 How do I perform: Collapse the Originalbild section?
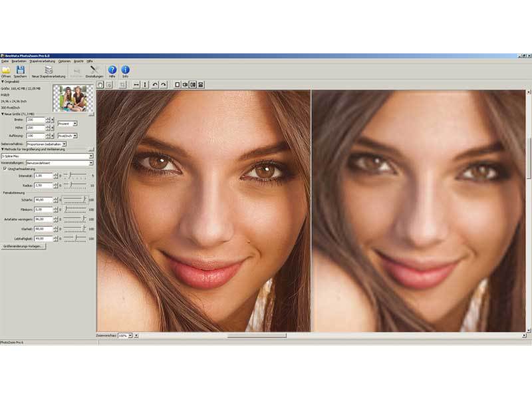tap(3, 82)
